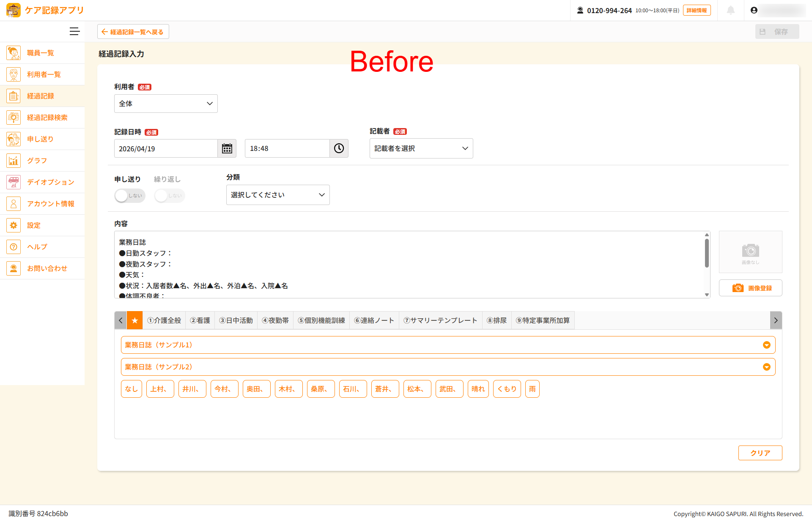This screenshot has width=812, height=522.
Task: Toggle the 繰り返し switch
Action: [x=169, y=196]
